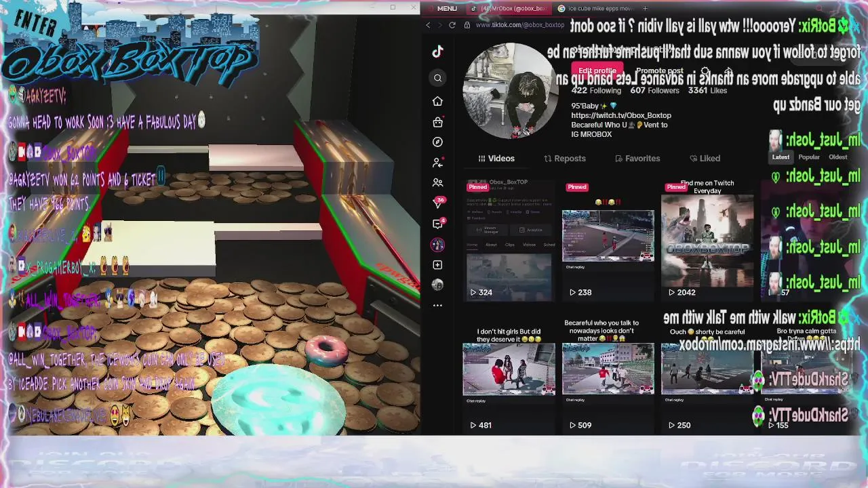Open the browser MENU button
The height and width of the screenshot is (488, 868).
coord(441,8)
